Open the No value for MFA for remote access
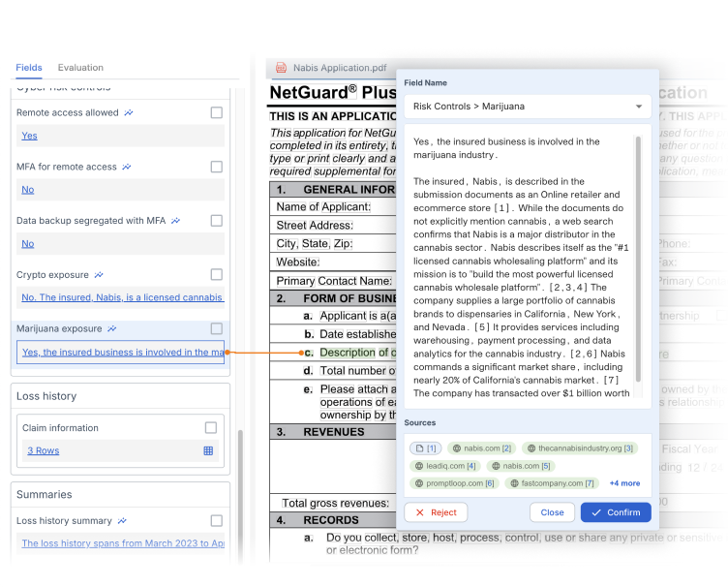The image size is (728, 587). coord(28,190)
